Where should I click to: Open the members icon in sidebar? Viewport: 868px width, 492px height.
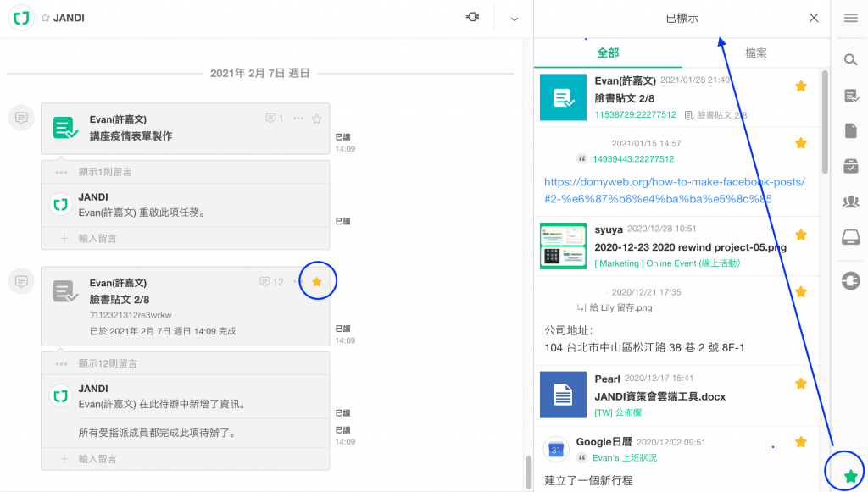(850, 202)
